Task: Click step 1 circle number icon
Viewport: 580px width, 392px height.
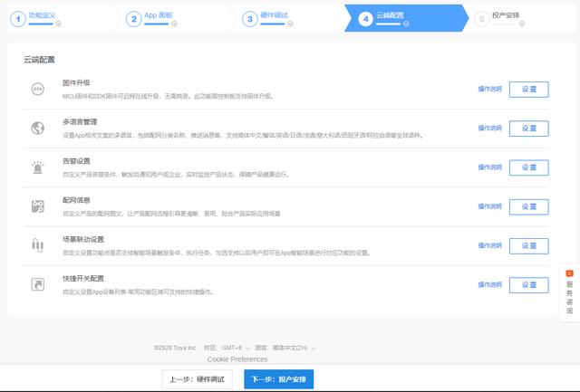Action: 18,19
